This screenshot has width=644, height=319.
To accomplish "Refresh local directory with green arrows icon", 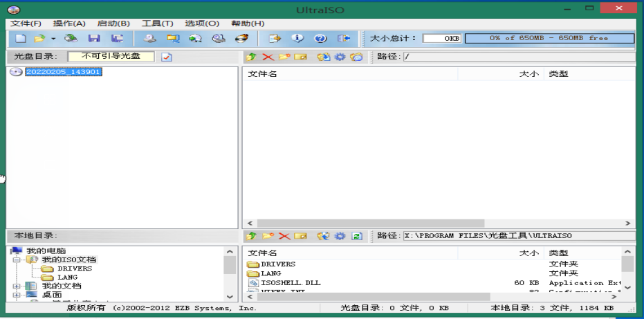I will 357,236.
